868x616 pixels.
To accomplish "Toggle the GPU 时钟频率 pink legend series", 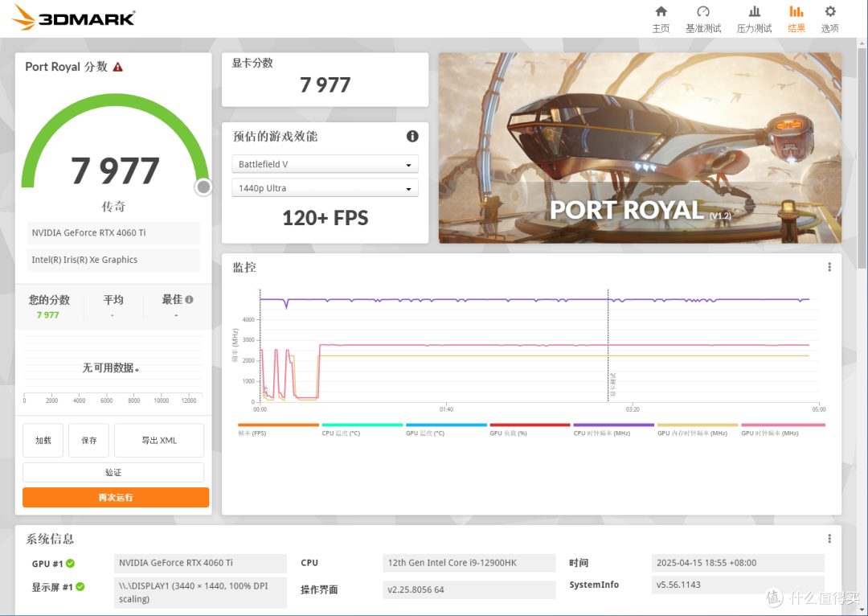I will tap(783, 429).
